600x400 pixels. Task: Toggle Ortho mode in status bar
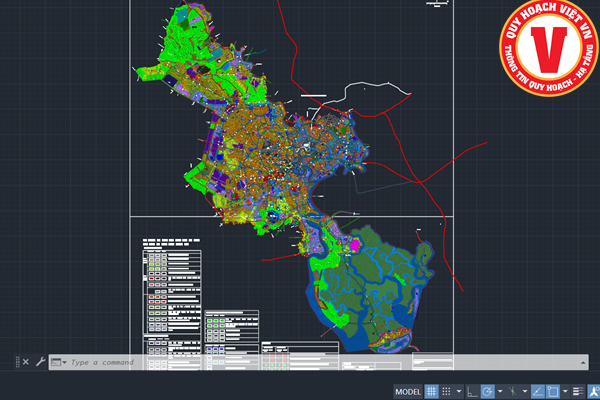(x=471, y=391)
